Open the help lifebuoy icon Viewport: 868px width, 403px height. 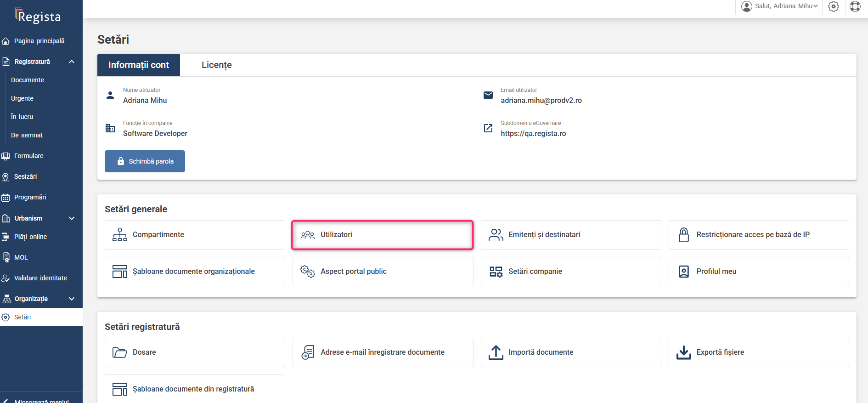pyautogui.click(x=855, y=6)
